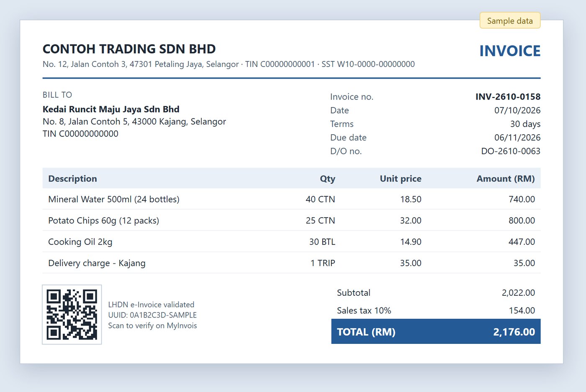This screenshot has width=586, height=392.
Task: Click the UUID: 0A1B2C3D-SAMPLE text
Action: pyautogui.click(x=152, y=315)
